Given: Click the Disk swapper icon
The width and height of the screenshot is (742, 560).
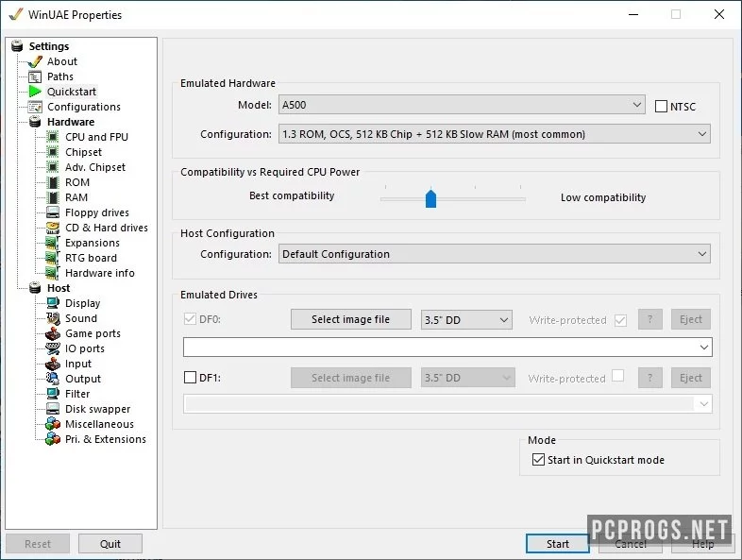Looking at the screenshot, I should (53, 409).
